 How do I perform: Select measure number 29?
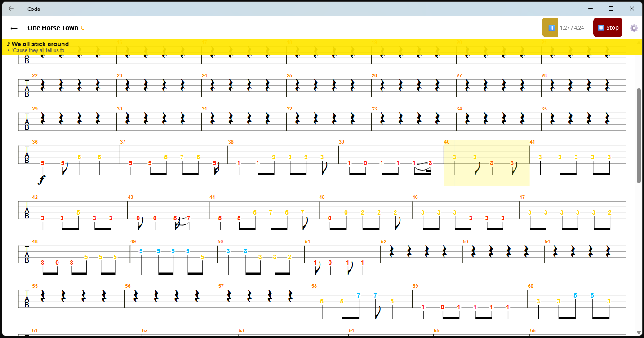35,109
